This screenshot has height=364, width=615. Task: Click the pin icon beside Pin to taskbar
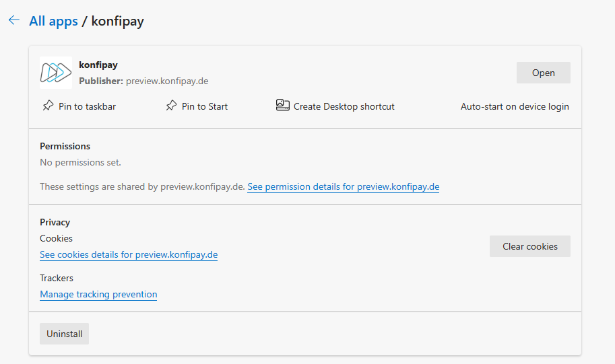click(48, 106)
